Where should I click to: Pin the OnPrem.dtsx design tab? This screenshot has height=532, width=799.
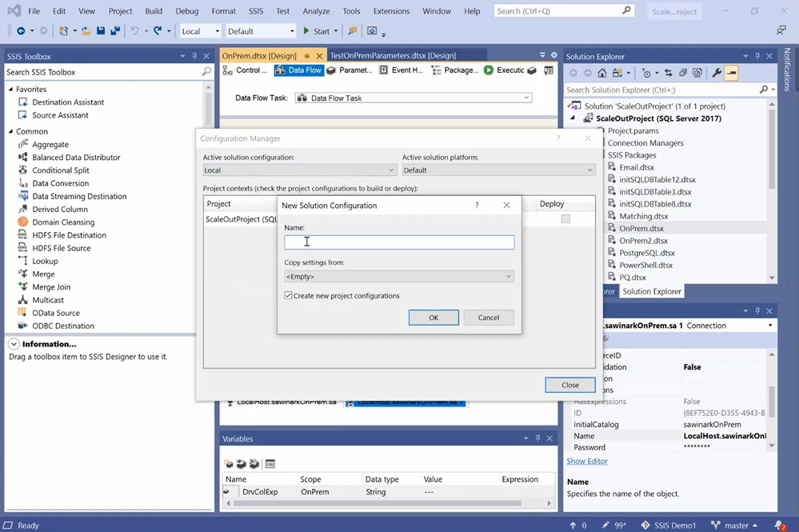[x=307, y=55]
